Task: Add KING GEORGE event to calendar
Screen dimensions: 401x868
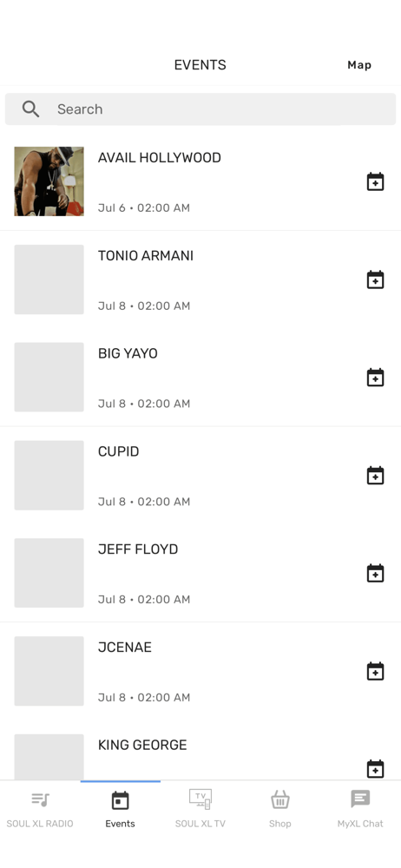Action: tap(376, 769)
